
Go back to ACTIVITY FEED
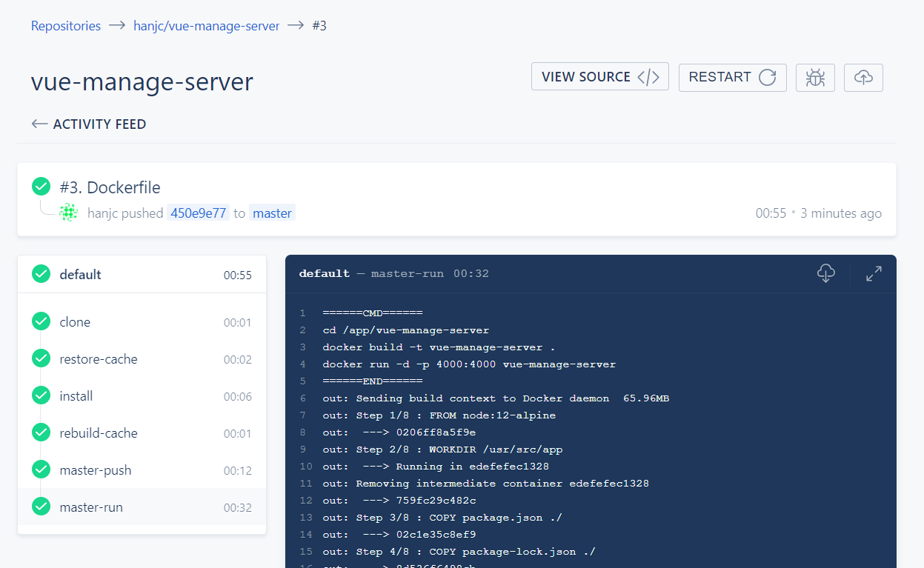point(89,124)
